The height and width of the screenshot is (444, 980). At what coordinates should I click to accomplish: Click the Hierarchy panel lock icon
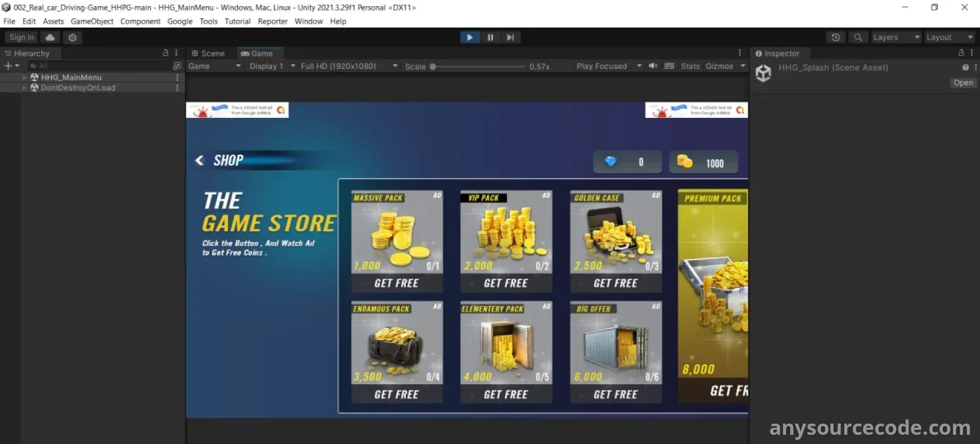pyautogui.click(x=165, y=53)
